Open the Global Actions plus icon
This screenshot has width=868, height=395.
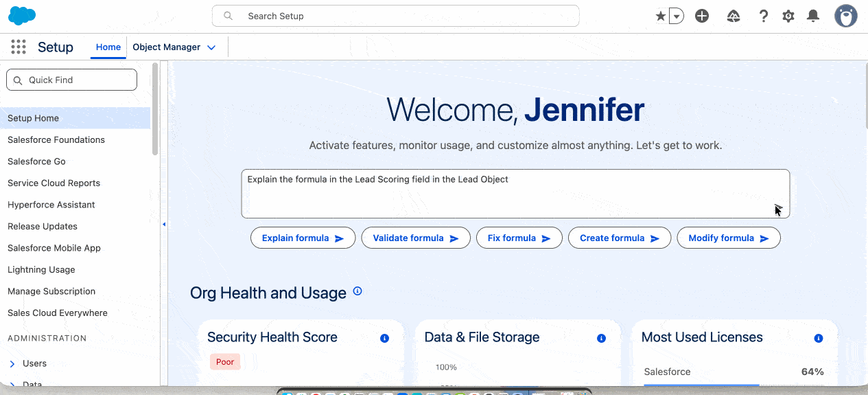point(701,16)
